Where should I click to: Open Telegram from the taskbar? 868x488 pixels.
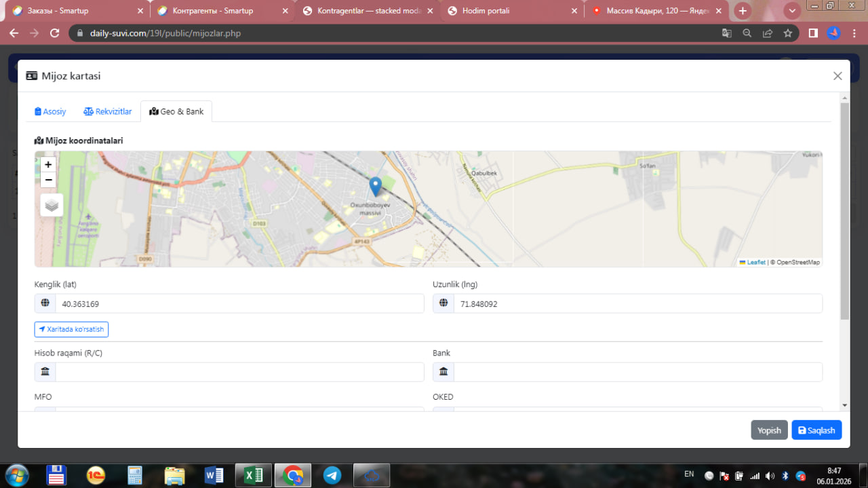tap(332, 475)
